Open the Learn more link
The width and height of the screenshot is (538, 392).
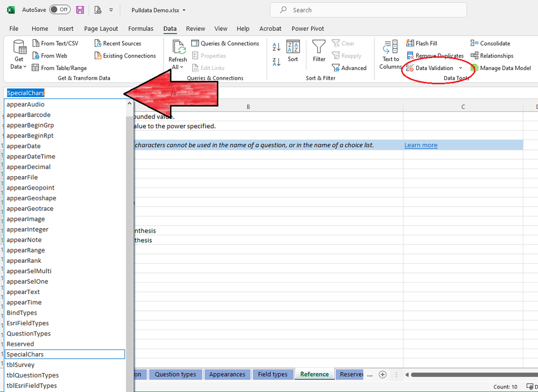421,145
